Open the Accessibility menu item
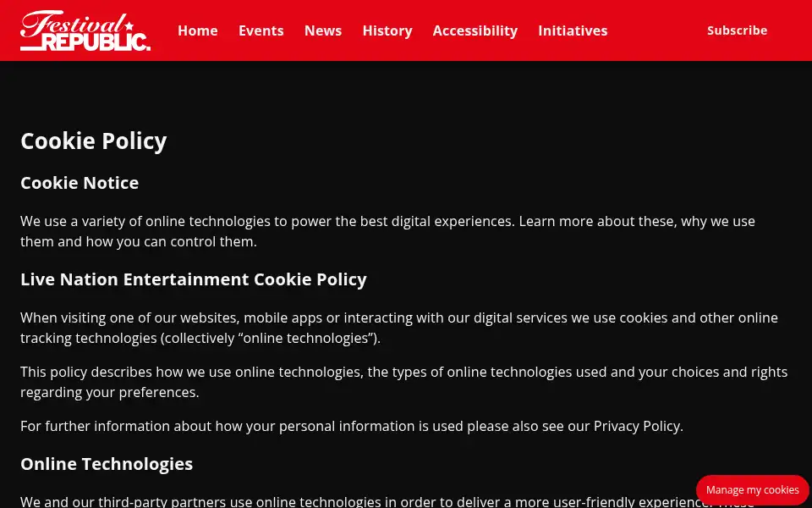812x508 pixels. 475,30
